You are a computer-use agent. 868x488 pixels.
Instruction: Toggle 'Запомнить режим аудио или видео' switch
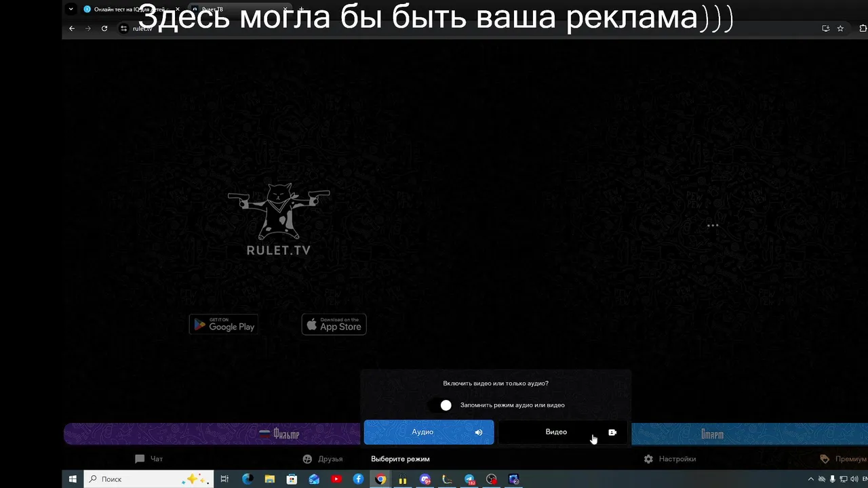pos(441,405)
